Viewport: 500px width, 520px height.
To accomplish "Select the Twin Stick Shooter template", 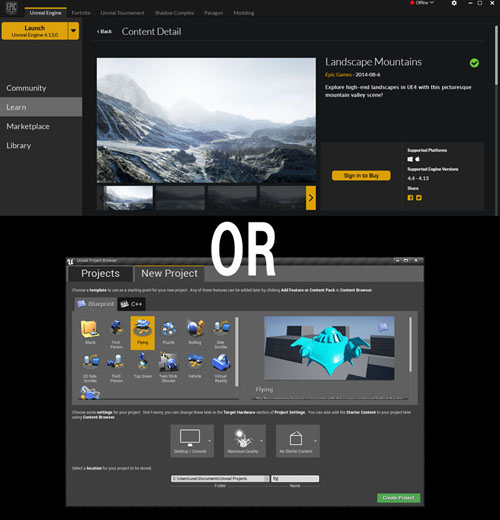I will click(169, 368).
